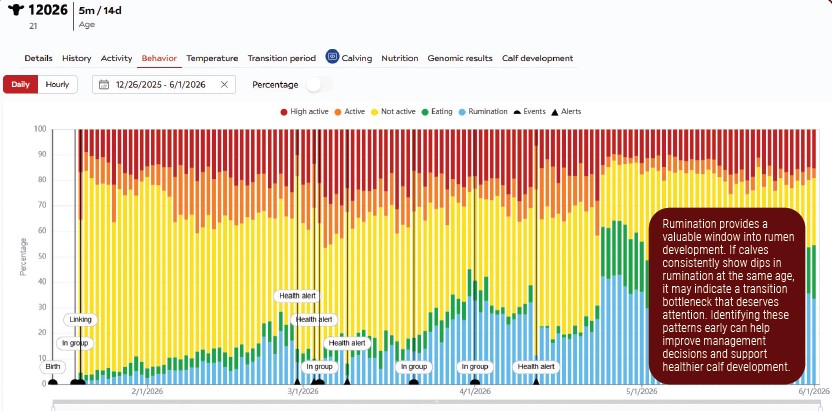Click the Linking event label

(81, 320)
